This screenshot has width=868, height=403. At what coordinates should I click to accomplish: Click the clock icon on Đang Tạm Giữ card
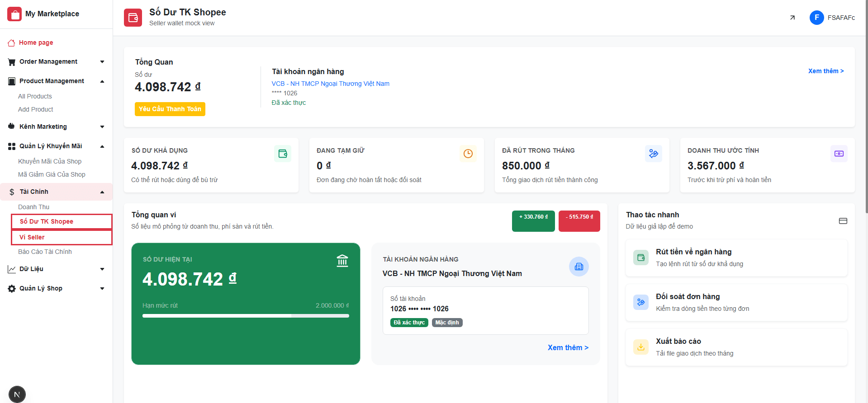click(468, 154)
